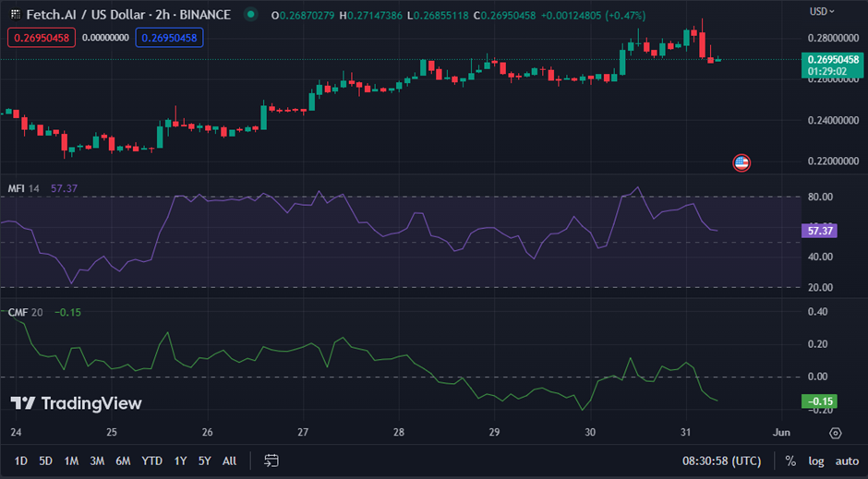Click the blue buy price 0.26950458 box
This screenshot has width=868, height=479.
[169, 38]
